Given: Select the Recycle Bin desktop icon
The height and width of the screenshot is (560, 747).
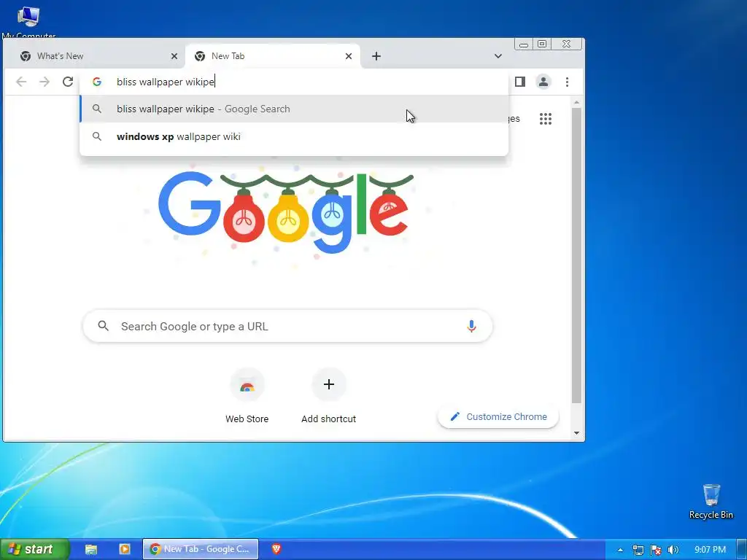Looking at the screenshot, I should click(711, 502).
